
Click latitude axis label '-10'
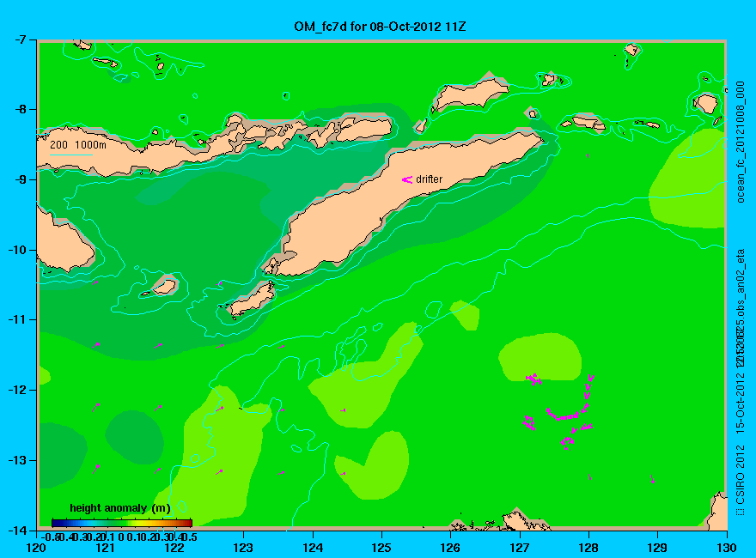pos(16,250)
